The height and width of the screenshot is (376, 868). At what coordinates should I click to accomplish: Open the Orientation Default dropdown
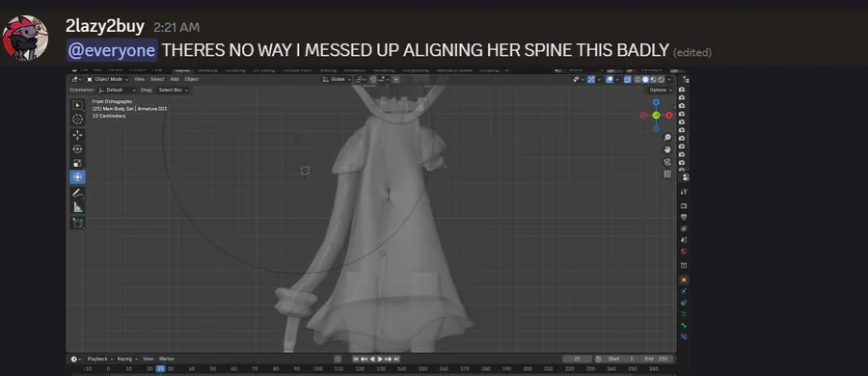pos(117,90)
